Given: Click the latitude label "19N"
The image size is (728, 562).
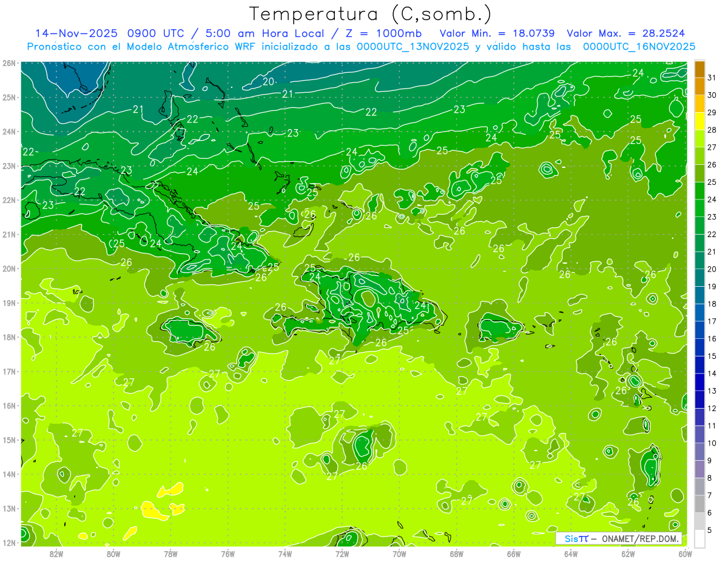Looking at the screenshot, I should coord(9,303).
